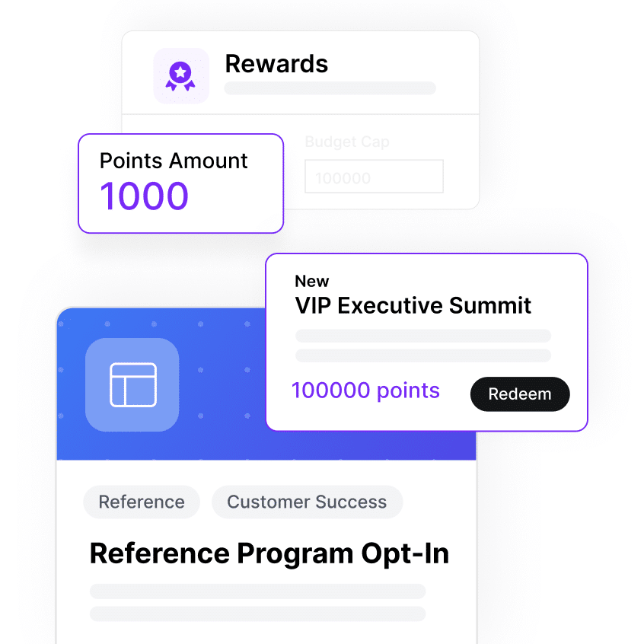Image resolution: width=644 pixels, height=644 pixels.
Task: Click the layout window icon on blue banner
Action: click(132, 384)
